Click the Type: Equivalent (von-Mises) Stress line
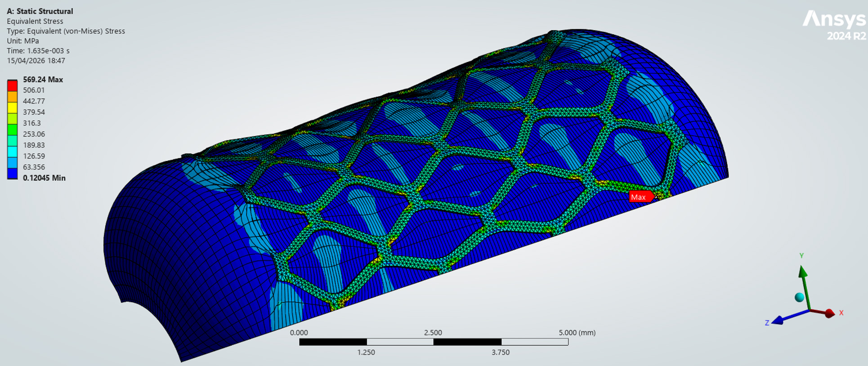868x366 pixels. pyautogui.click(x=66, y=31)
